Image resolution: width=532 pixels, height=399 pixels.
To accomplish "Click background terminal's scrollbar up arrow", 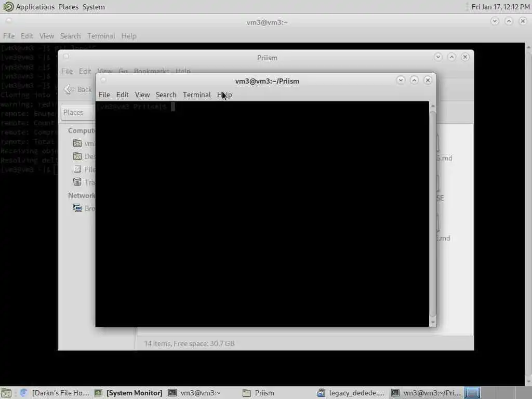I will (528, 47).
